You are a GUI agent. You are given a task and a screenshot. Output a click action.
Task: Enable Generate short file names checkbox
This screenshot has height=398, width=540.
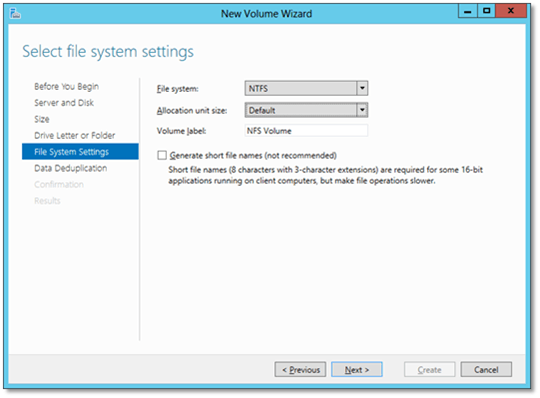click(x=162, y=155)
